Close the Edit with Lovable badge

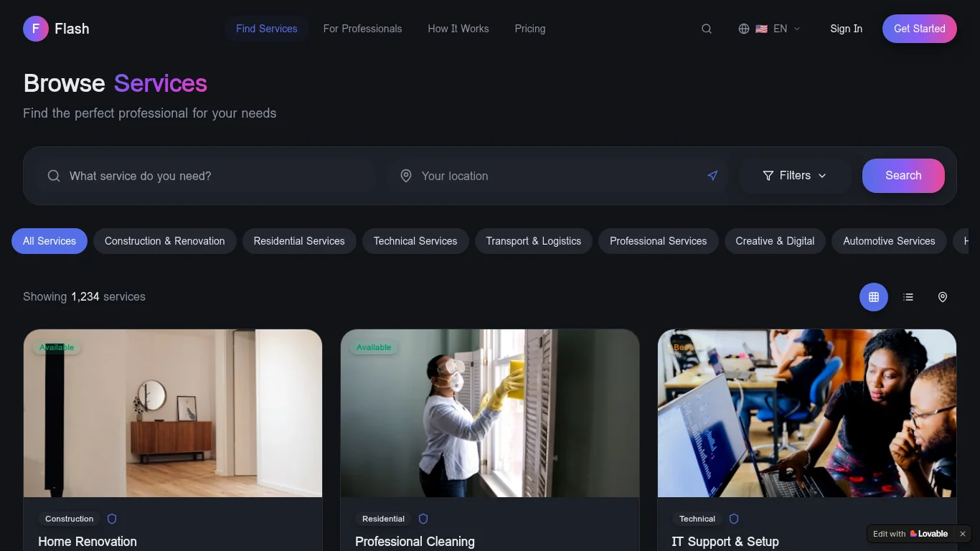963,534
